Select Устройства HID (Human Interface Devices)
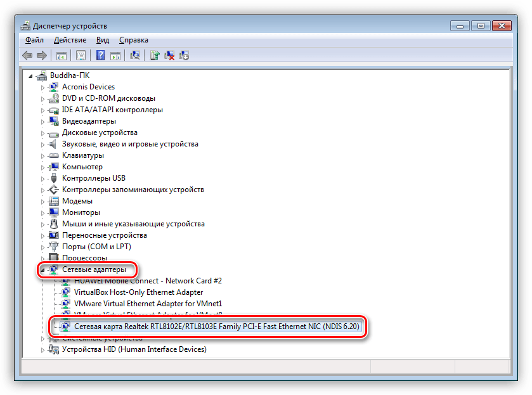Viewport: 532px width, 395px height. [134, 349]
